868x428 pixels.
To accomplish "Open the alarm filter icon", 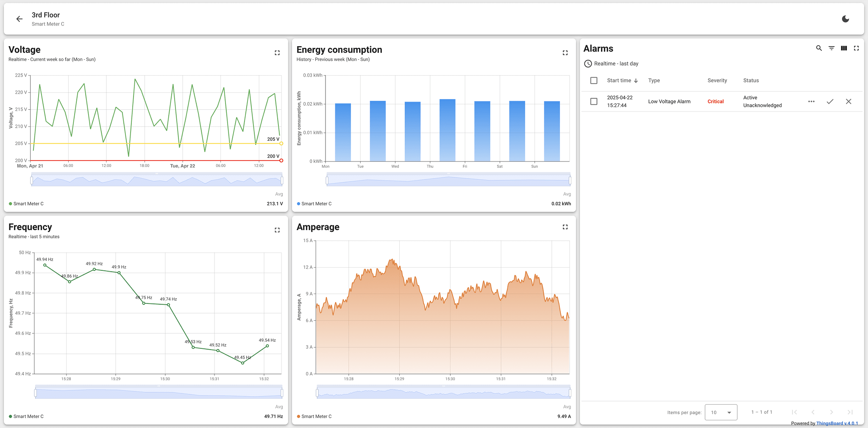I will 832,48.
